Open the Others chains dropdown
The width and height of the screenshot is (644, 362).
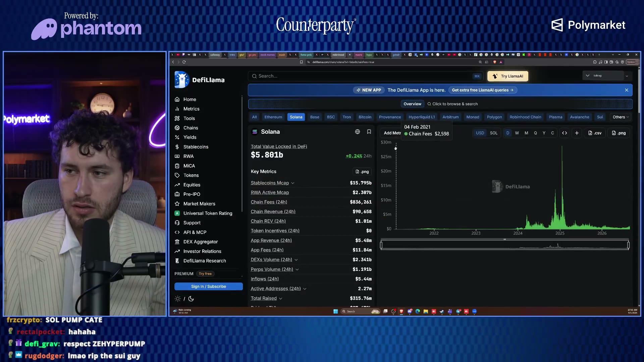pyautogui.click(x=621, y=117)
